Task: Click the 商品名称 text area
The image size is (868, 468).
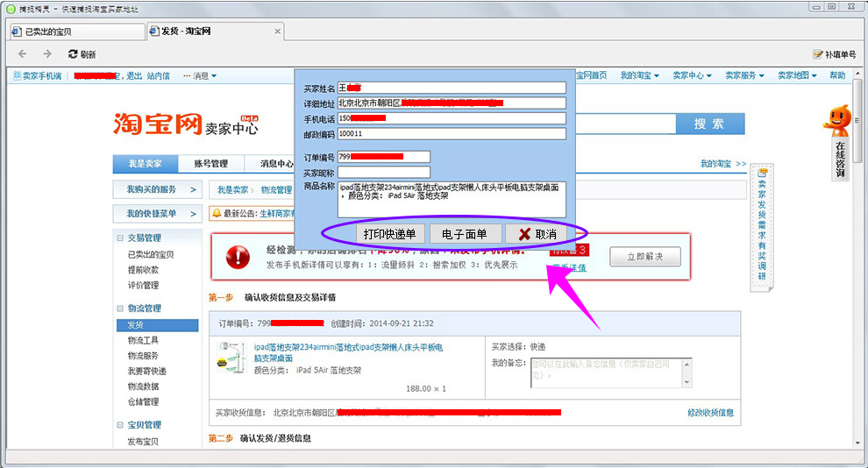Action: point(452,200)
